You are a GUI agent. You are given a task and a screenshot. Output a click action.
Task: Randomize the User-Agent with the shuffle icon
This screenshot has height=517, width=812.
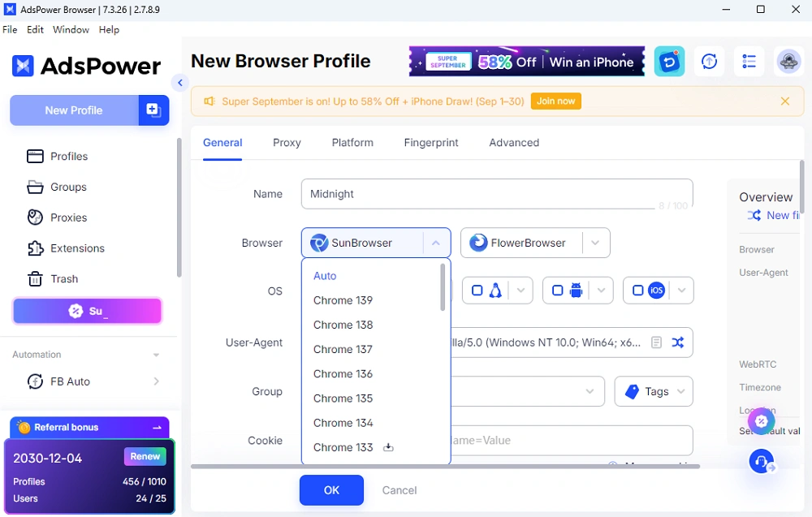(x=678, y=343)
